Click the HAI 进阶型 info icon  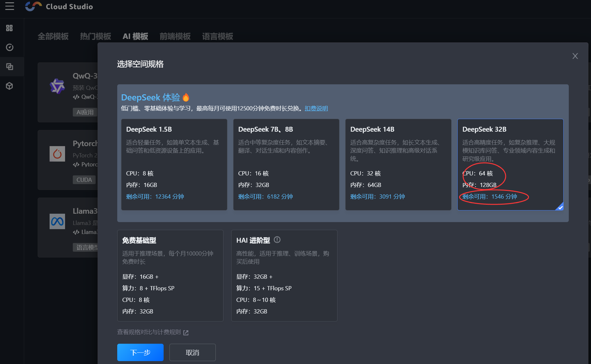click(277, 240)
